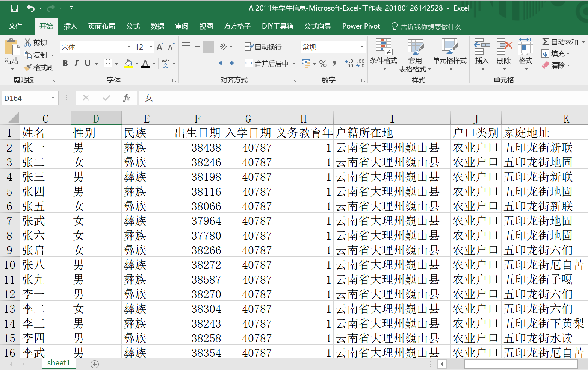Apply percent style format
This screenshot has height=370, width=588.
point(323,64)
